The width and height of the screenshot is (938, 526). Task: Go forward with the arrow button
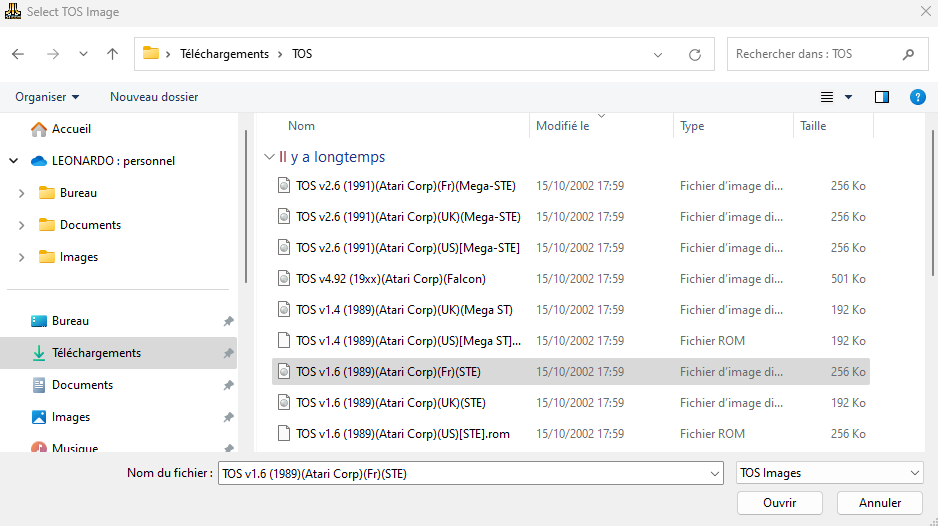[53, 54]
